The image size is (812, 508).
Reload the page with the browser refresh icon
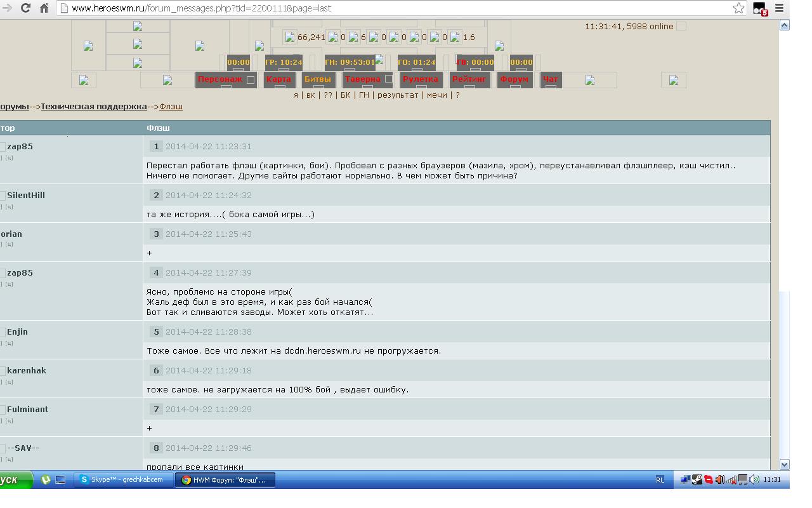tap(25, 8)
